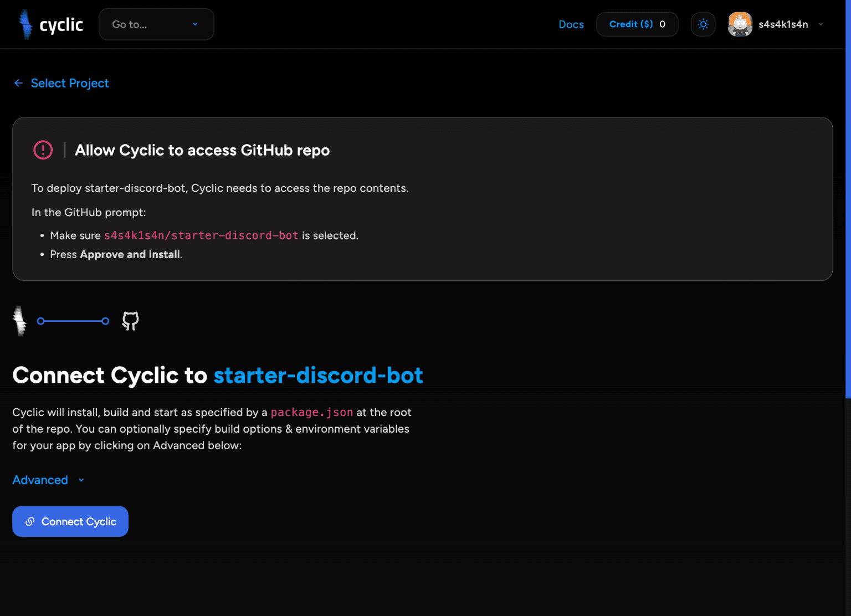Click the small Cyclic icon beside the connector

pos(20,320)
